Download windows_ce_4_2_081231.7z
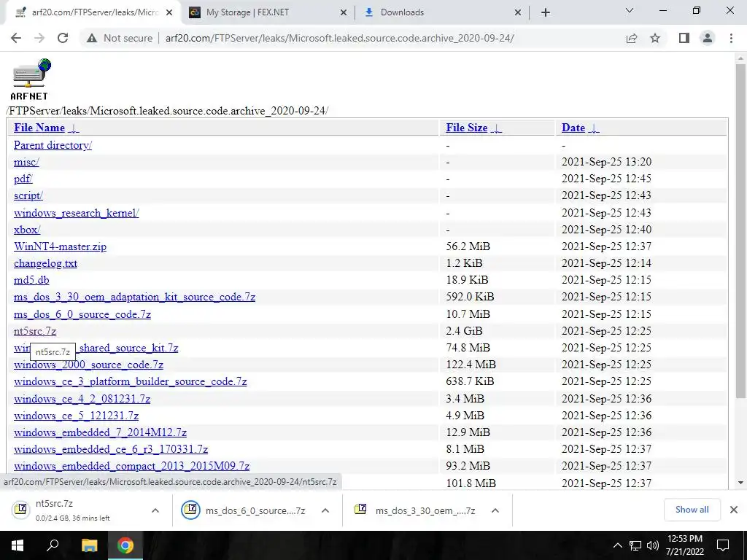Image resolution: width=747 pixels, height=560 pixels. point(82,399)
